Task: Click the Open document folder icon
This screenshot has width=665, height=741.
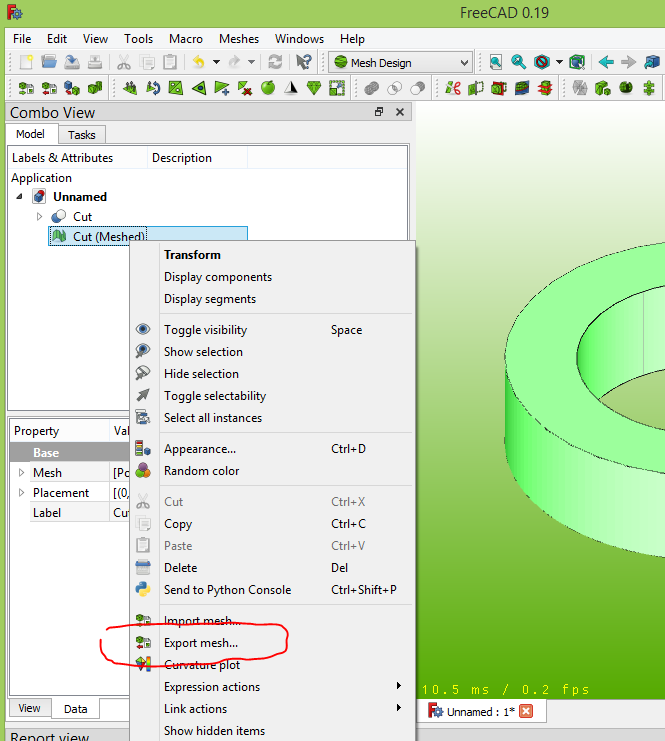Action: click(x=49, y=62)
